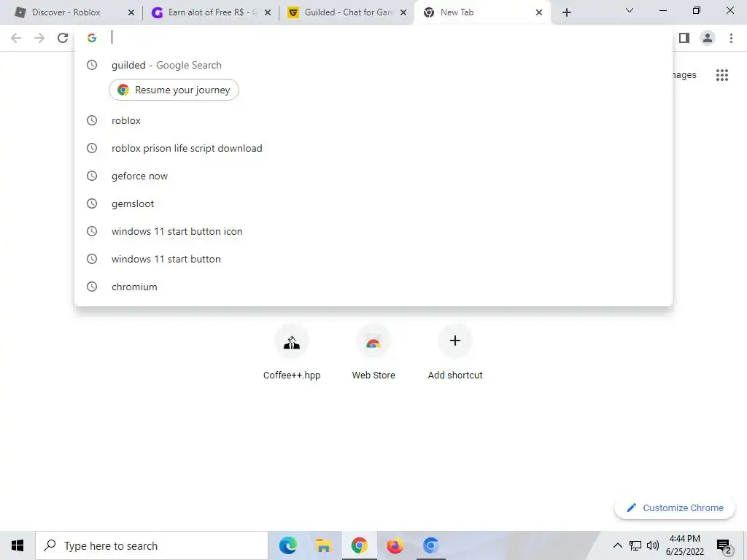The height and width of the screenshot is (560, 747).
Task: Pick windows 11 start button icon suggestion
Action: 373,231
